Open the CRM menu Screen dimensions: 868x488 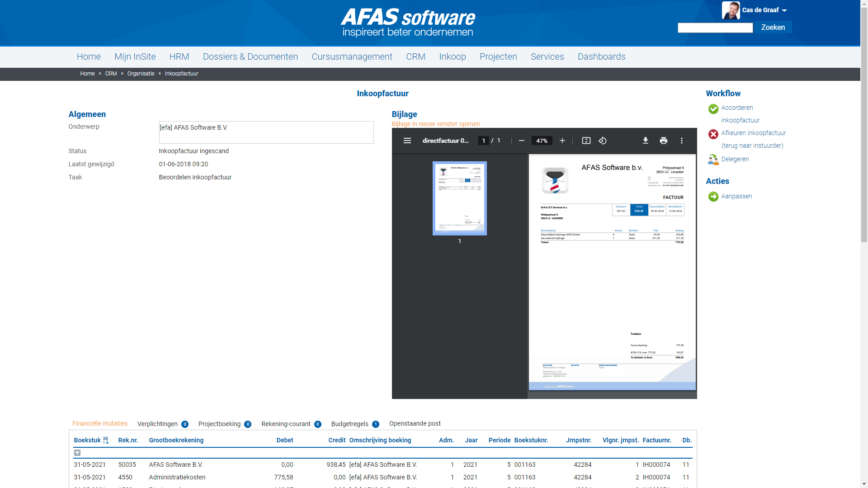(415, 56)
